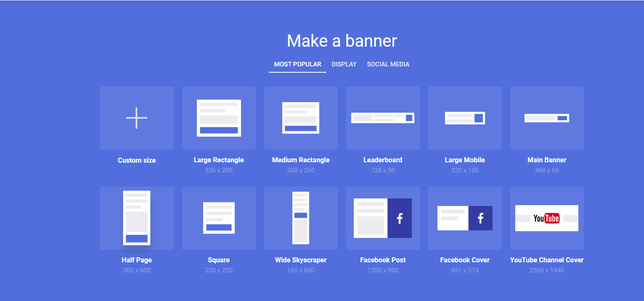This screenshot has width=644, height=301.
Task: Click the Custom size plus icon
Action: (137, 118)
